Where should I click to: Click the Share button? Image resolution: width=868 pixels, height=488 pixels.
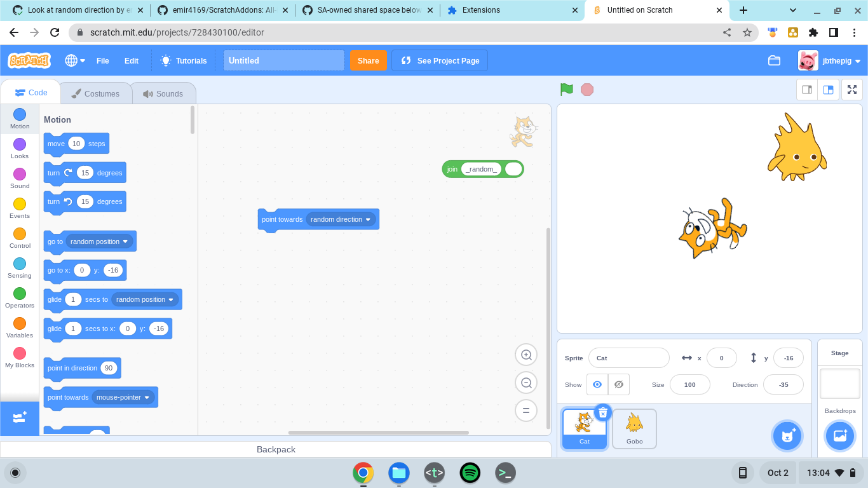[x=368, y=60]
